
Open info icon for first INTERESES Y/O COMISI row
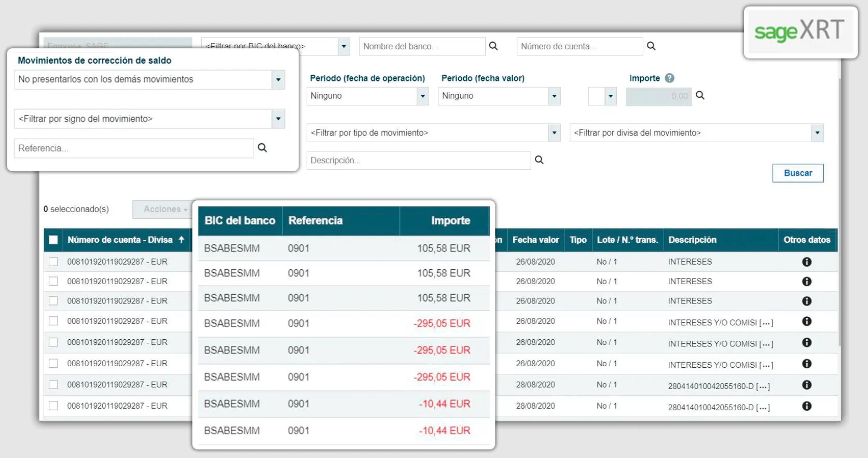tap(807, 322)
